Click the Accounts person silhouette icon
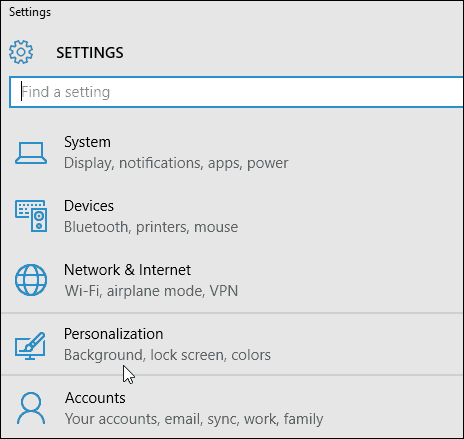Image resolution: width=464 pixels, height=439 pixels. tap(31, 408)
